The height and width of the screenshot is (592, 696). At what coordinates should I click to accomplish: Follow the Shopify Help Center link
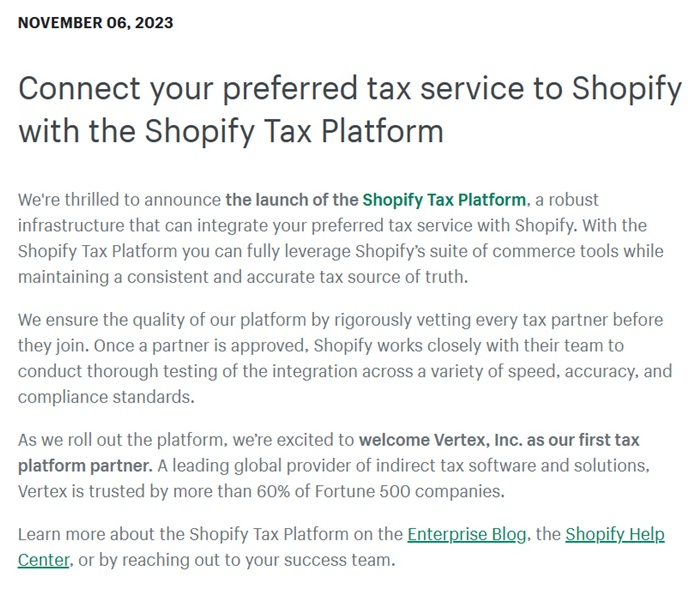coord(614,534)
